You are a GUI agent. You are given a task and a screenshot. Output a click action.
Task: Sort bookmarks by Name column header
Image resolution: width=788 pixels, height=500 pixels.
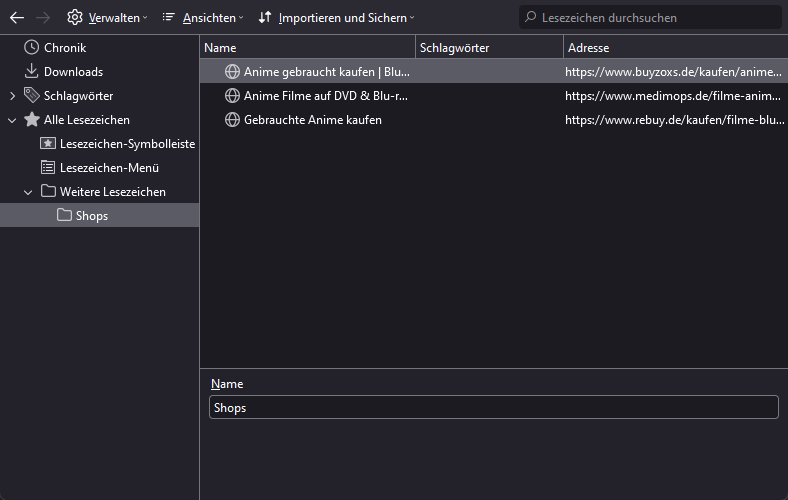(307, 47)
